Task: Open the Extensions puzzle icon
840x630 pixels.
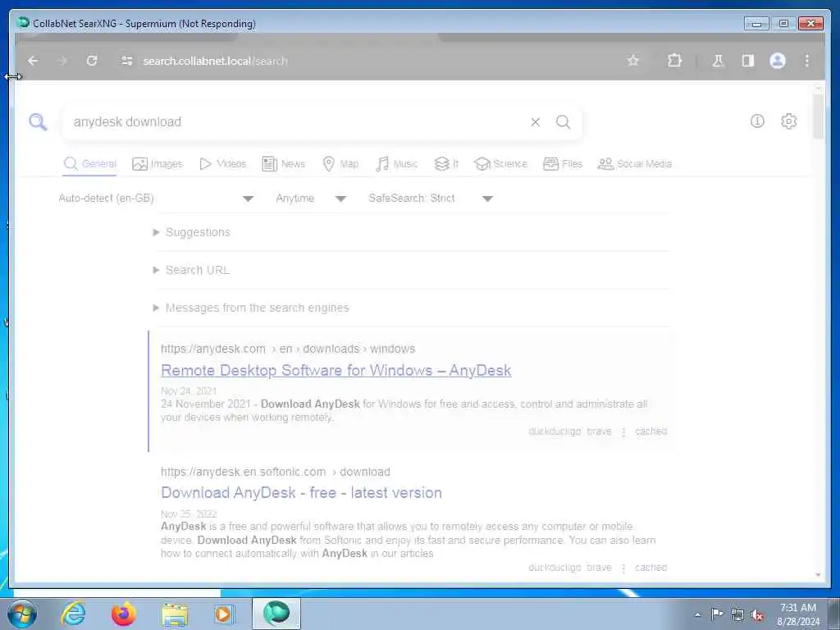Action: (x=674, y=61)
